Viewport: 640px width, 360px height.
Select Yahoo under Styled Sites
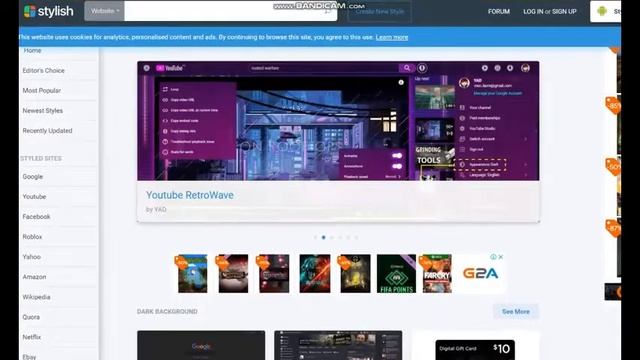pos(31,257)
